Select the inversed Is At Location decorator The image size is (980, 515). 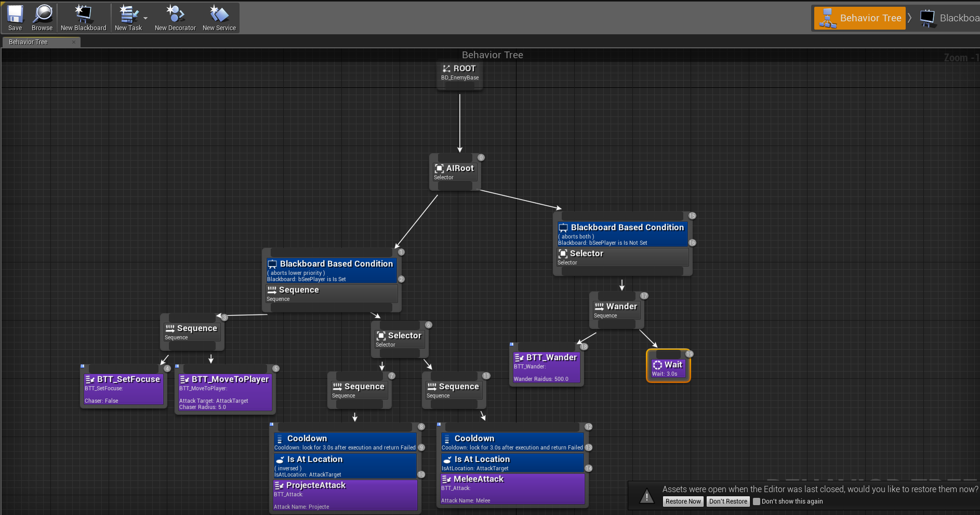(346, 466)
